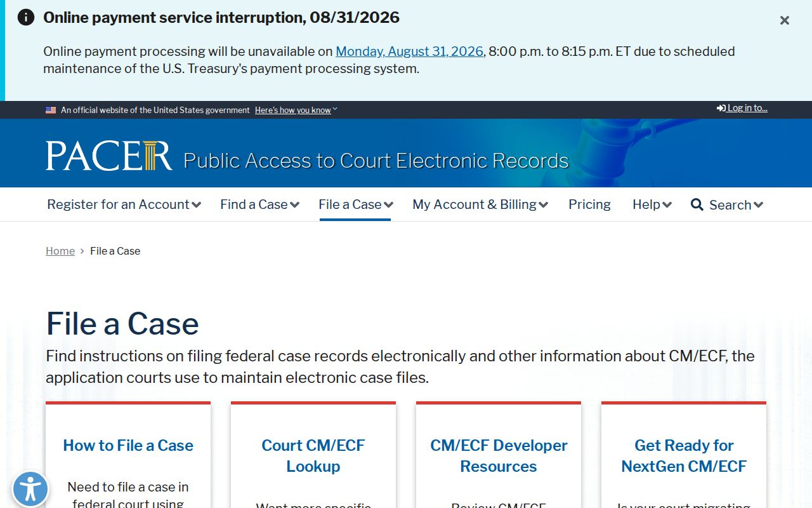
Task: Go to Home via breadcrumb
Action: (x=60, y=251)
